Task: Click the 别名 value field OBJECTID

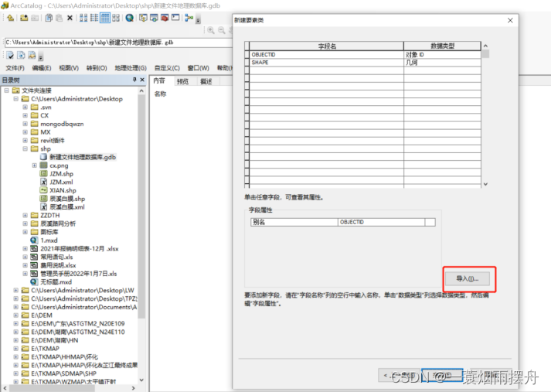Action: [381, 222]
